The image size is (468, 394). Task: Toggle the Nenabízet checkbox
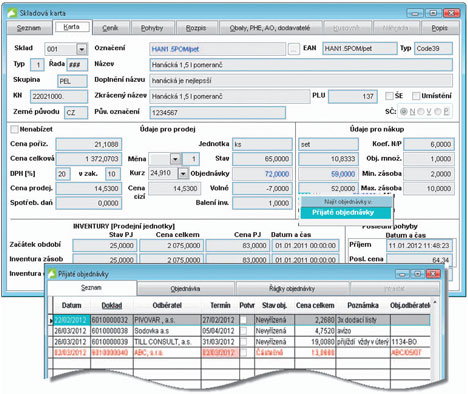coord(14,129)
